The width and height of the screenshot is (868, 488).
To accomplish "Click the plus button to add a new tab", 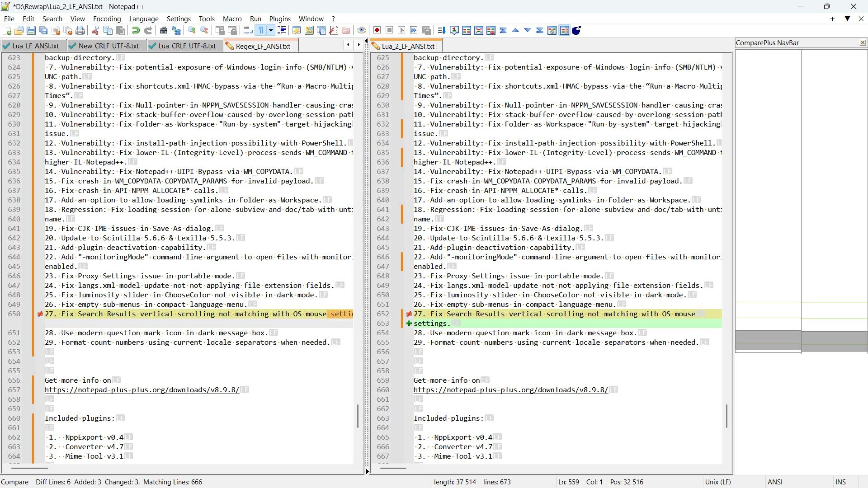I will pos(832,19).
